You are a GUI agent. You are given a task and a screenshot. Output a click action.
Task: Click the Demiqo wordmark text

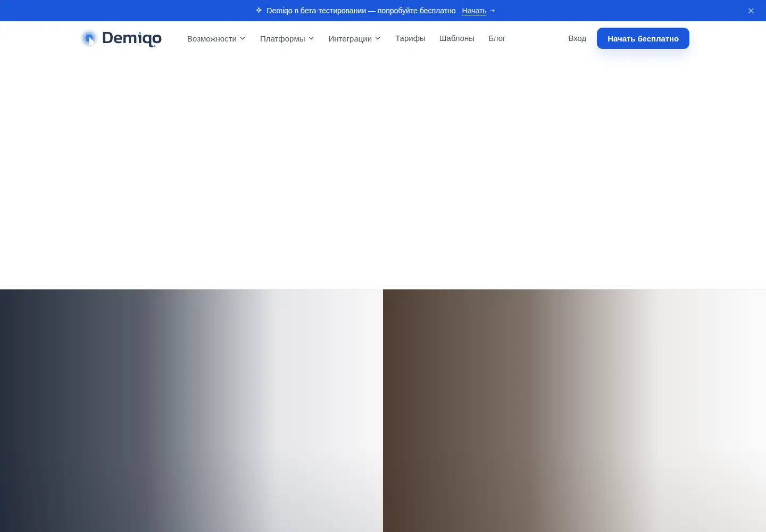tap(132, 38)
